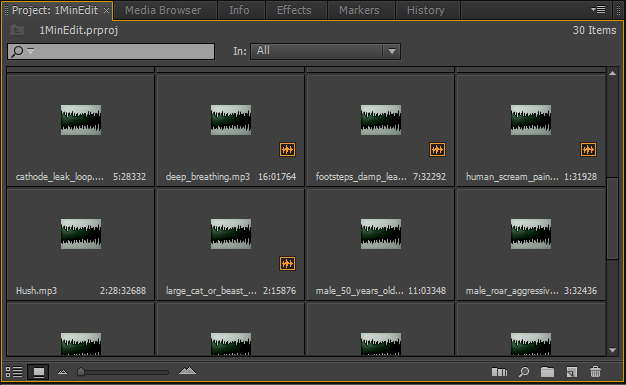The width and height of the screenshot is (626, 385).
Task: Click duration 16:01764 of deep_breathing.mp3
Action: tap(277, 177)
